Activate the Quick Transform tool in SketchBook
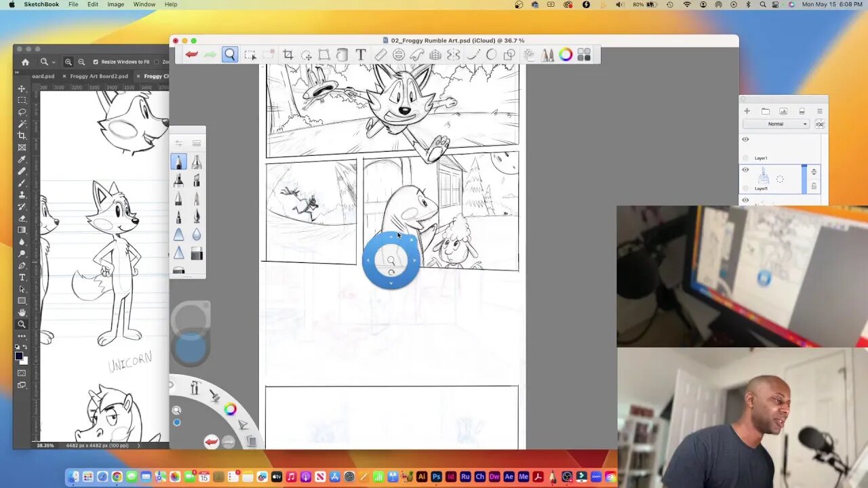The width and height of the screenshot is (868, 488). click(307, 55)
